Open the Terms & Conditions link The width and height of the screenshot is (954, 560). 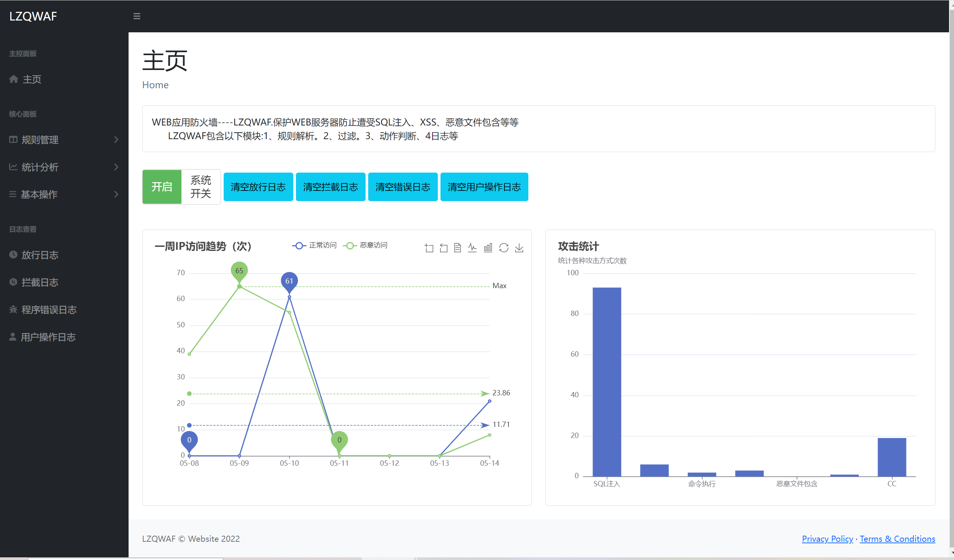point(897,539)
